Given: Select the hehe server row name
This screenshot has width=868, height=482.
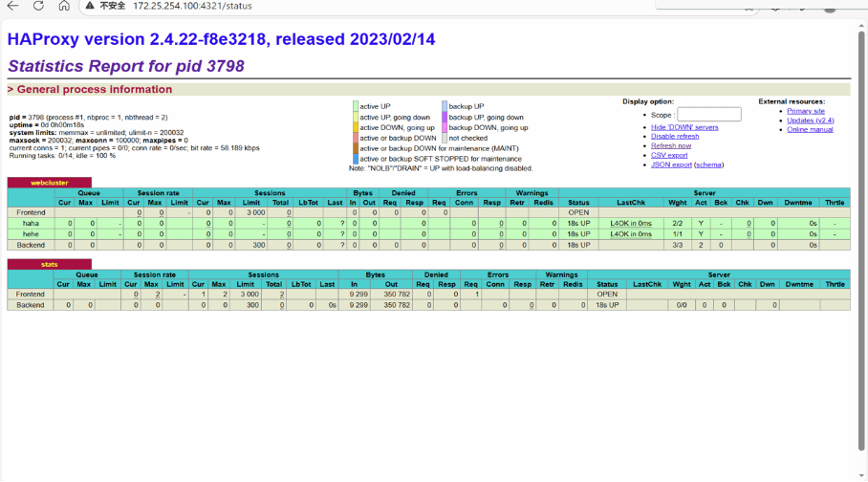Looking at the screenshot, I should (31, 233).
